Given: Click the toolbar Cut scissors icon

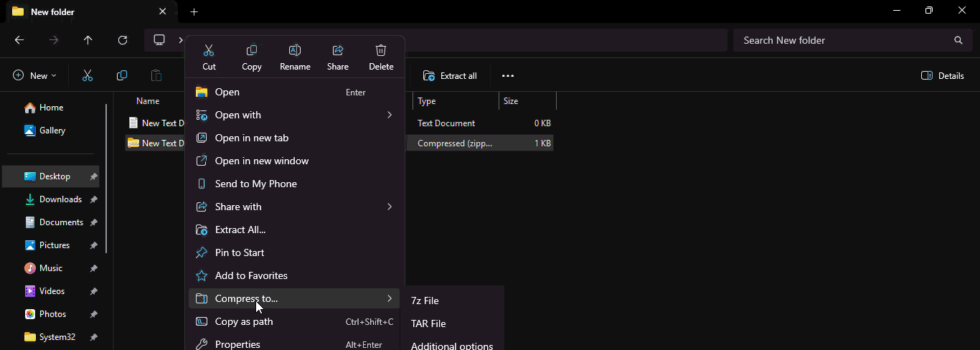Looking at the screenshot, I should pos(88,75).
